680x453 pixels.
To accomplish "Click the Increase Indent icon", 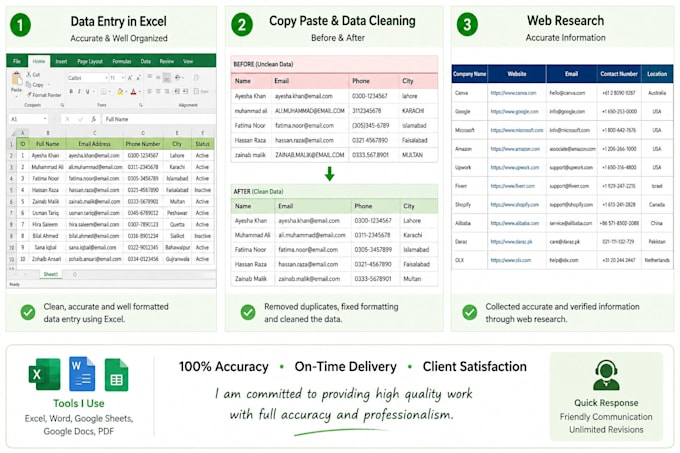I will (x=186, y=91).
